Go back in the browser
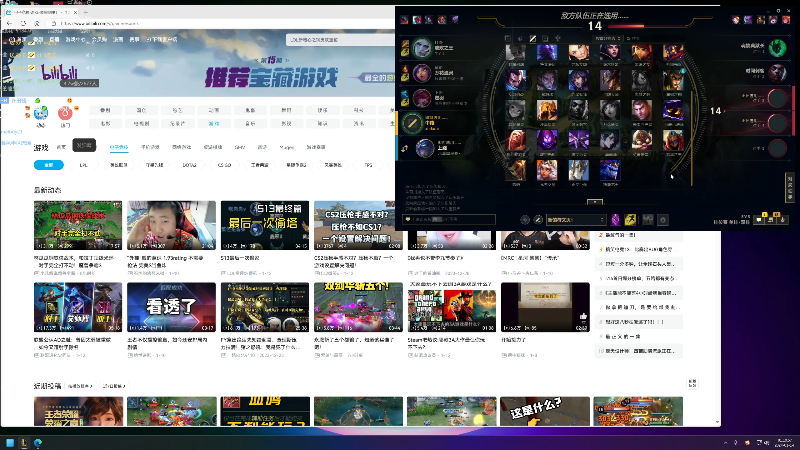Viewport: 800px width, 450px height. 10,23
